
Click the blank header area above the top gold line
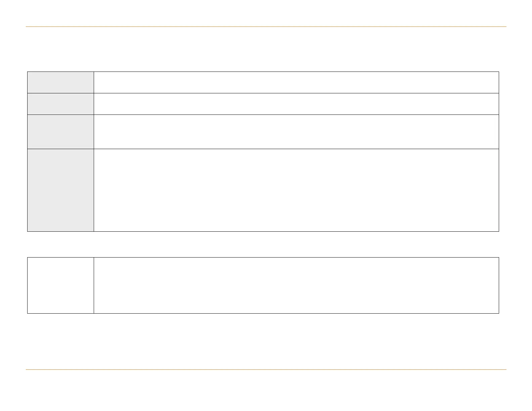tap(266, 13)
